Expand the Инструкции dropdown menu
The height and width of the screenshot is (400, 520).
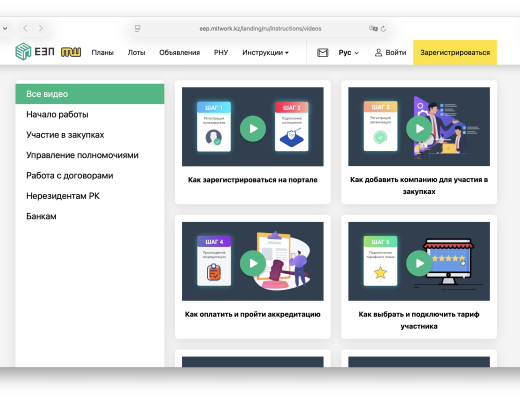click(265, 52)
